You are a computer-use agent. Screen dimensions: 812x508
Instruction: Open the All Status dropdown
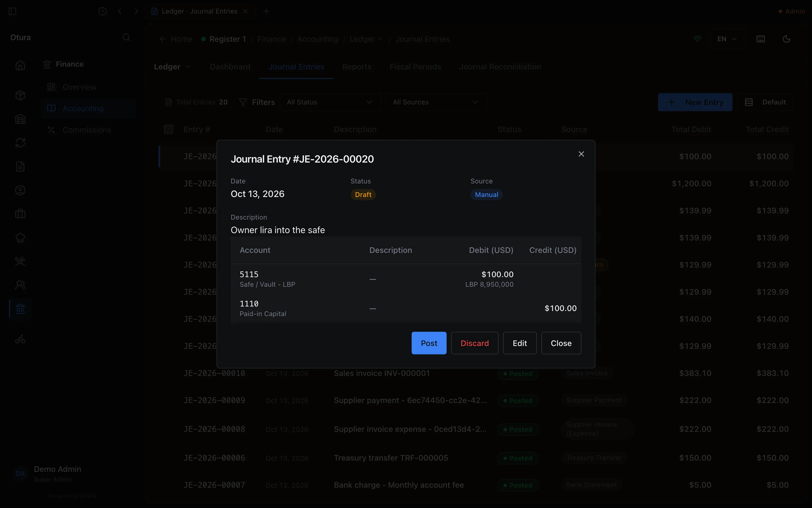click(x=330, y=102)
